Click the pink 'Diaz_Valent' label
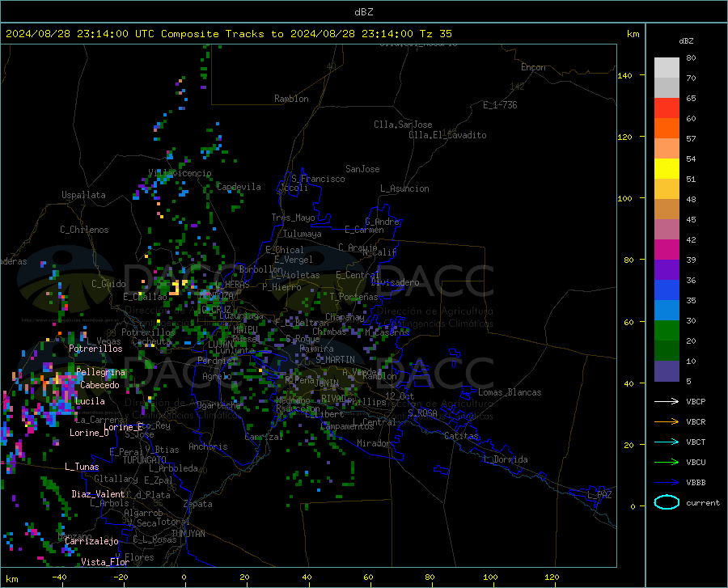The image size is (728, 588). pyautogui.click(x=98, y=494)
